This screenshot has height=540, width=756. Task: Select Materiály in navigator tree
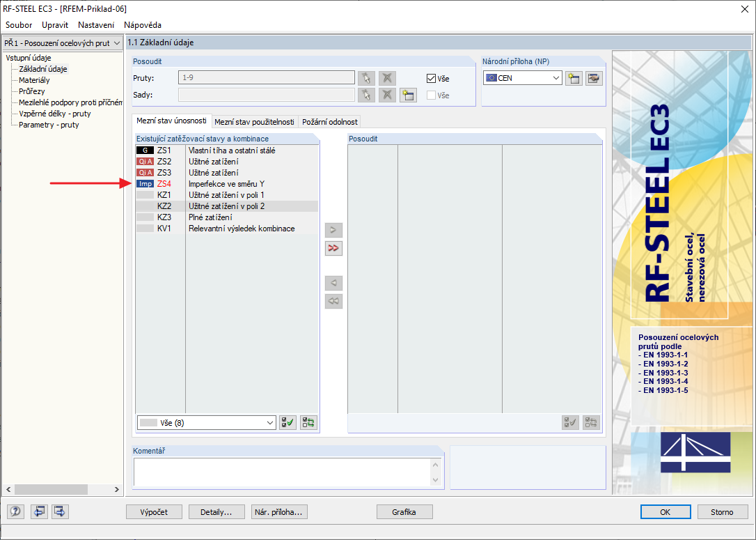click(x=34, y=80)
